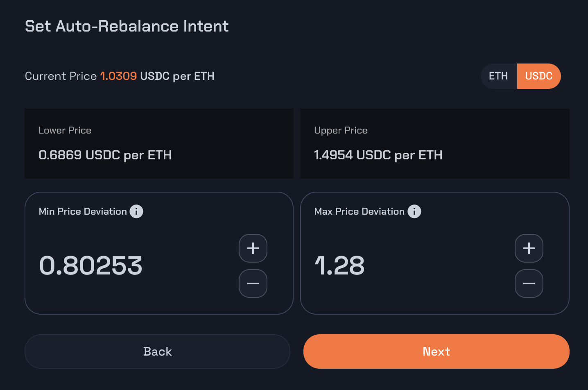Go back with the Back button

(158, 351)
